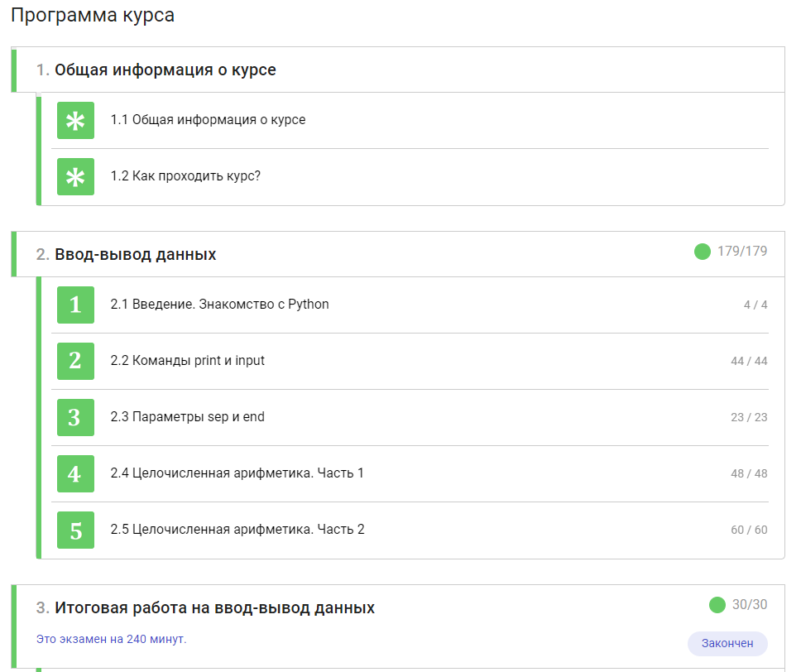Open lesson 1.1 Общая информация о курсе
This screenshot has width=801, height=672.
[208, 120]
